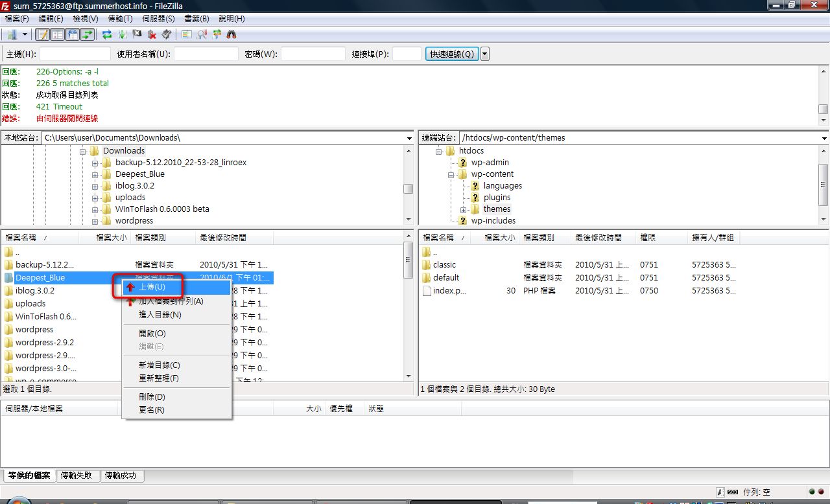Click parent folder '..' icon in remote list
The height and width of the screenshot is (504, 830).
coord(427,251)
